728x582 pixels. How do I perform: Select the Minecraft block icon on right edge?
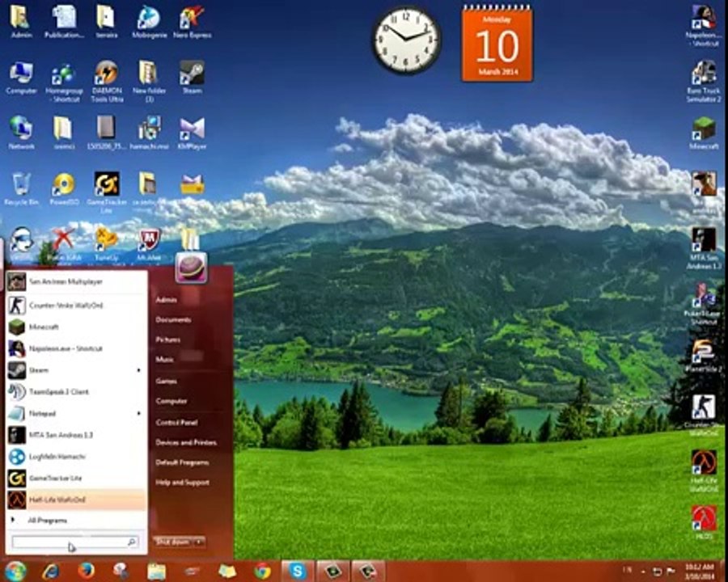click(704, 133)
